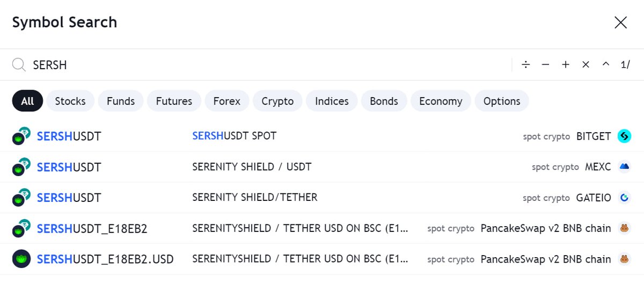The image size is (644, 283).
Task: Switch to the Stocks filter
Action: (x=70, y=101)
